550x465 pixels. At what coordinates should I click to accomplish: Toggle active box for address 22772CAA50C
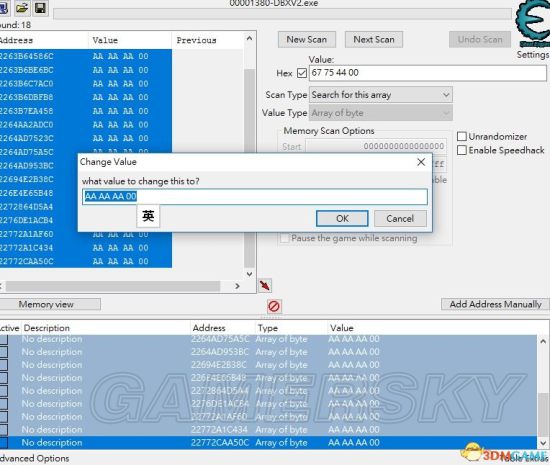coord(4,443)
